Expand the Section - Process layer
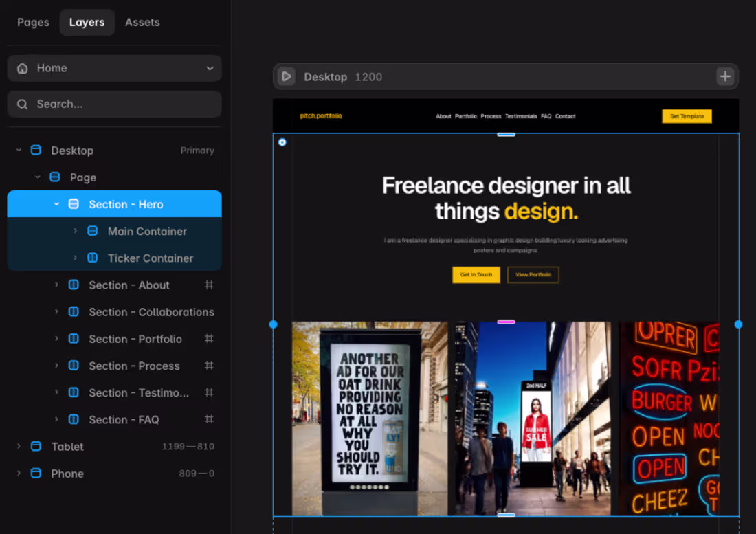756x534 pixels. [56, 366]
